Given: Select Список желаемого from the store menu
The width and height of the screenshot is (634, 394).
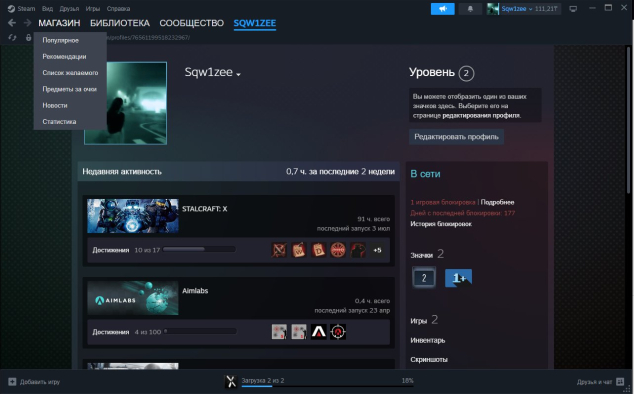Looking at the screenshot, I should tap(70, 73).
